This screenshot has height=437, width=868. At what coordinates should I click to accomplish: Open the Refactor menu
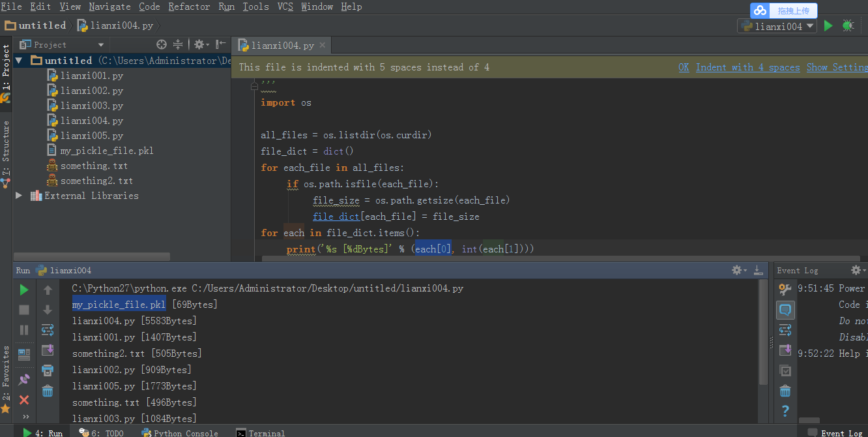pos(189,7)
